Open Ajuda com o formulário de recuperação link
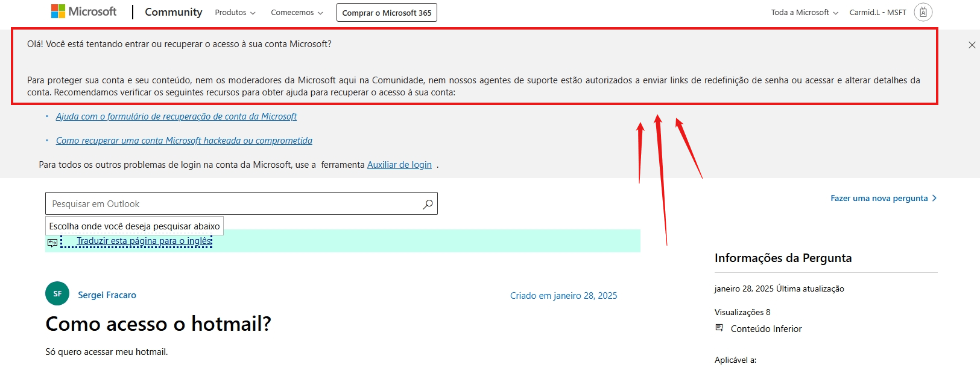Screen dimensions: 980x367 click(x=176, y=116)
